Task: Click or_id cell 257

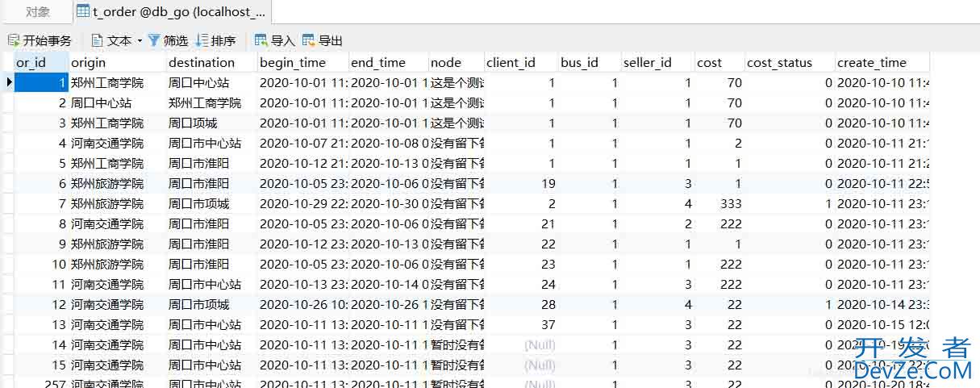Action: click(41, 382)
